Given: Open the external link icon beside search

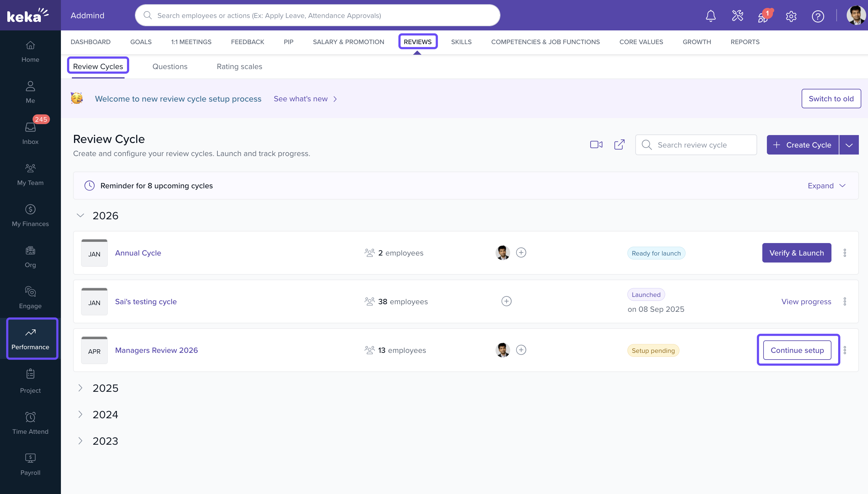Looking at the screenshot, I should pos(619,145).
